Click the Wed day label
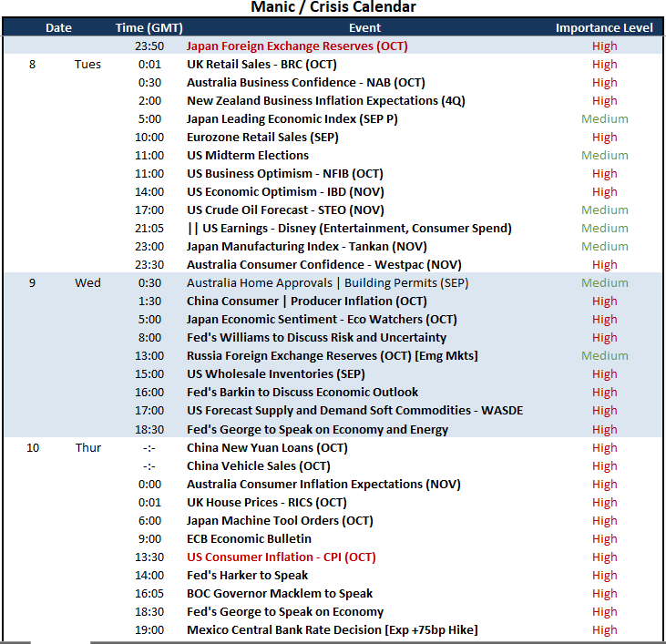This screenshot has width=666, height=644. [x=87, y=283]
